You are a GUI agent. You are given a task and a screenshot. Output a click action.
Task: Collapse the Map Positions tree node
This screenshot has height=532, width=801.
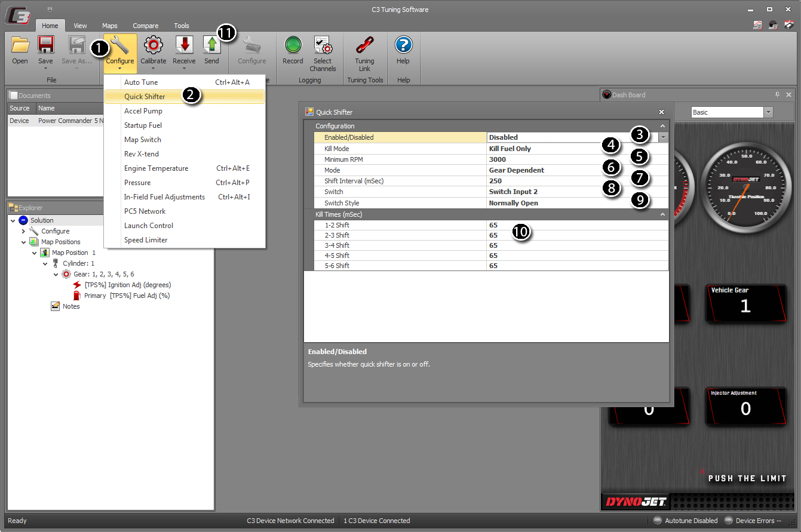24,242
